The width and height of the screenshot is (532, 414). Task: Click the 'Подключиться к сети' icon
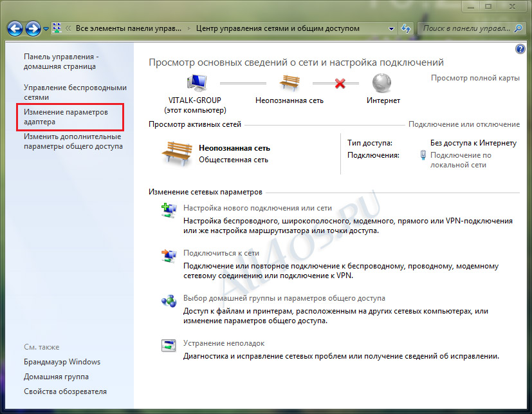169,256
